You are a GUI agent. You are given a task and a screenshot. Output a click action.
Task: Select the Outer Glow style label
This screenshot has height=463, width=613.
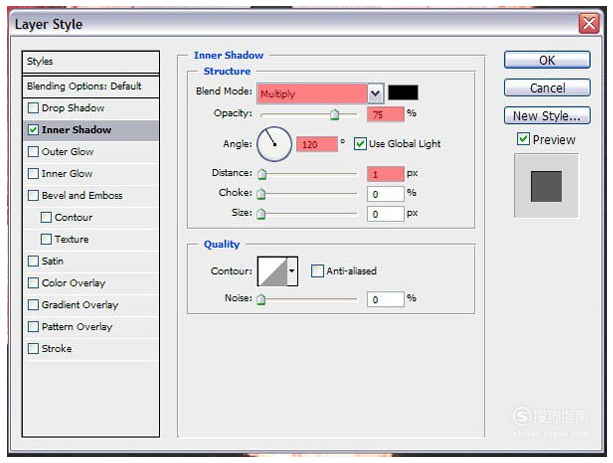click(x=68, y=151)
